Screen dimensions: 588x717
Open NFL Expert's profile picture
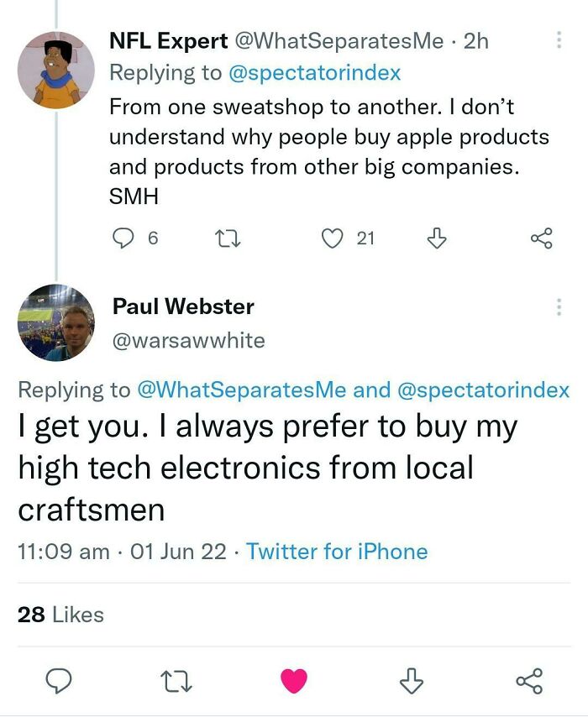55,71
